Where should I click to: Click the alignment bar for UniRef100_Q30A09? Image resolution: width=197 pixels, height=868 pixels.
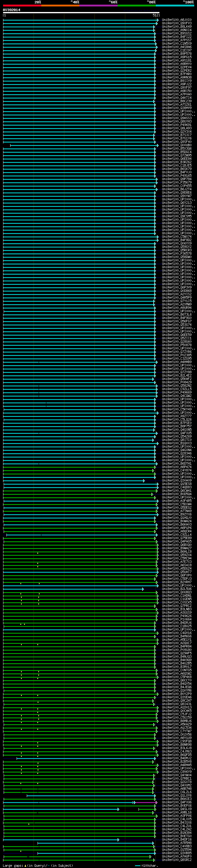74,481
